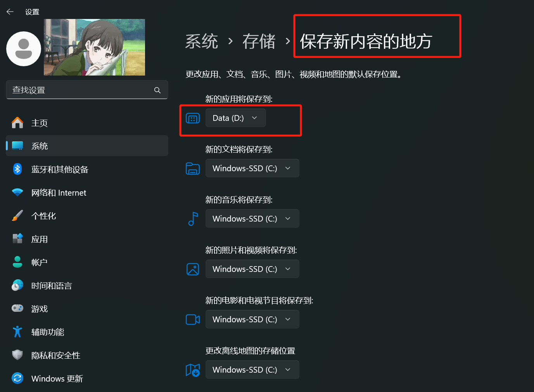Click the search magnifier icon

(x=157, y=90)
